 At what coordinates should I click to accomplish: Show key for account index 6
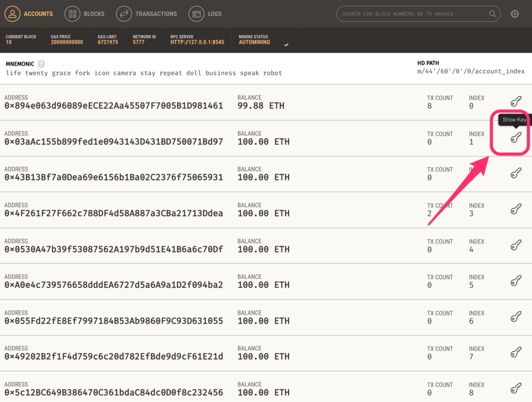[516, 316]
